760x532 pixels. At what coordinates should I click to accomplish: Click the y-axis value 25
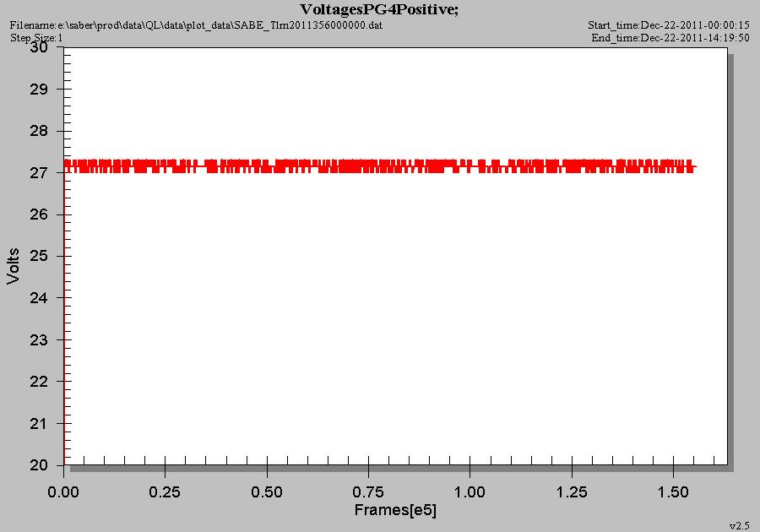pyautogui.click(x=39, y=256)
